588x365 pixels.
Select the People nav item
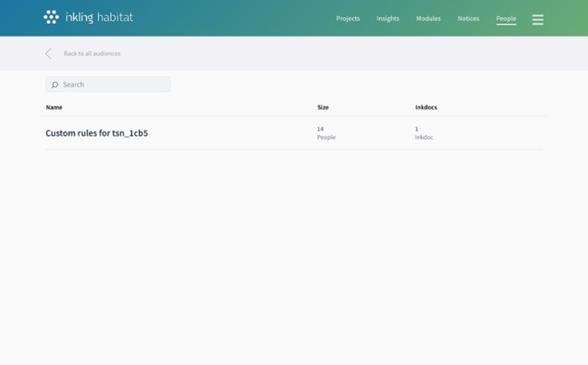[505, 19]
